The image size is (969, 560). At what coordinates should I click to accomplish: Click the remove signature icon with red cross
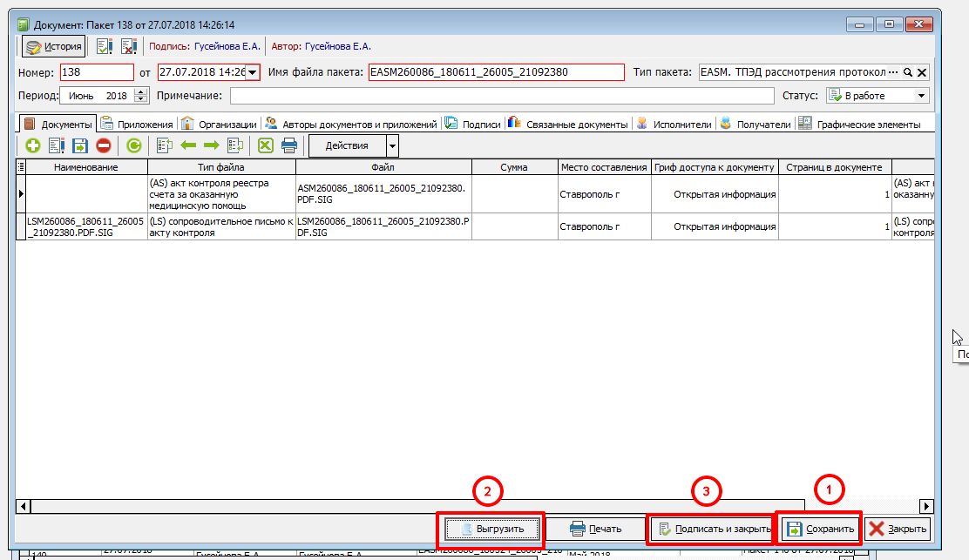coord(128,46)
